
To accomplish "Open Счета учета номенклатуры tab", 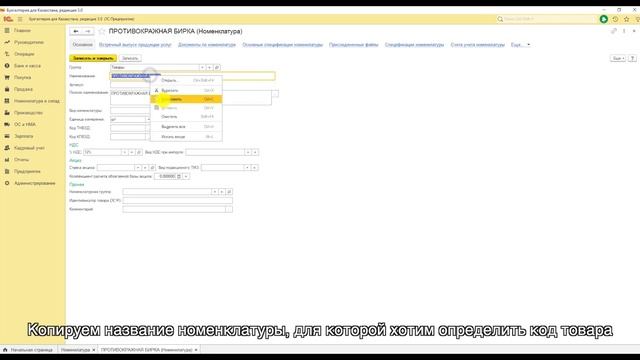I will click(x=478, y=45).
